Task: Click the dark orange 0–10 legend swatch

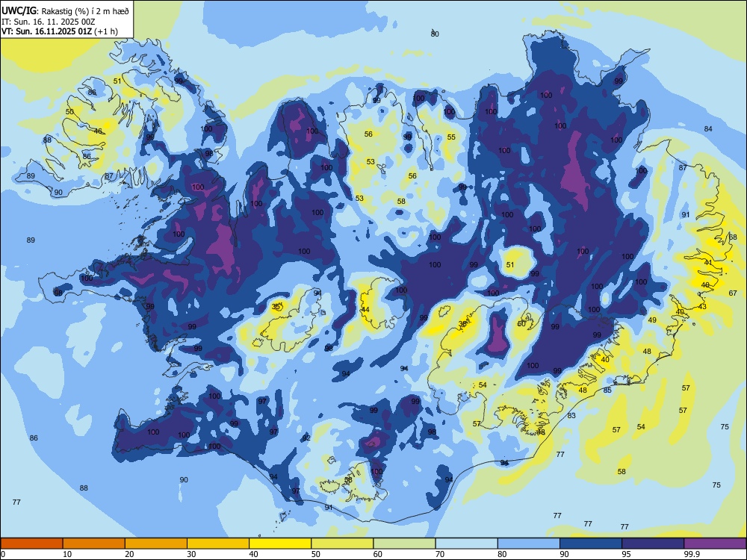Action: pyautogui.click(x=31, y=544)
